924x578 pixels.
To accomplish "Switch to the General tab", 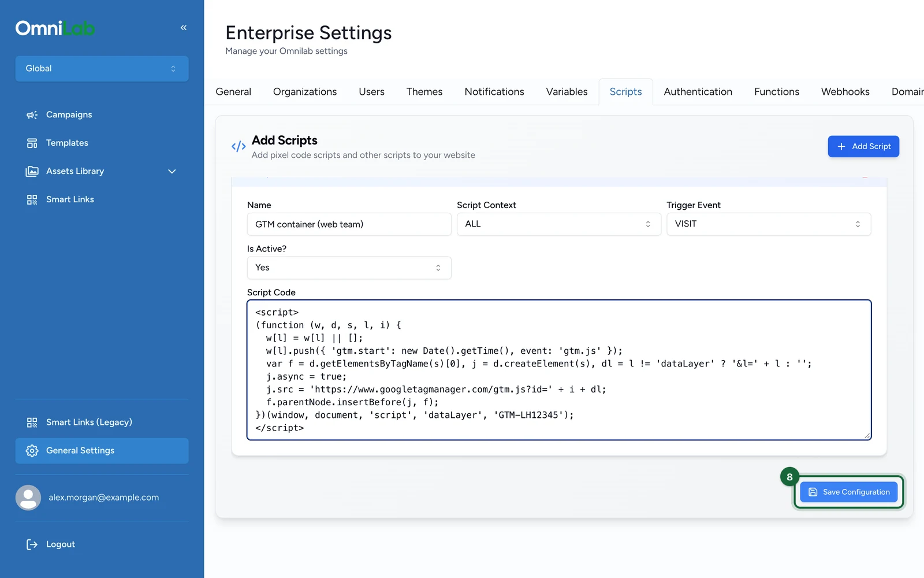I will click(233, 92).
